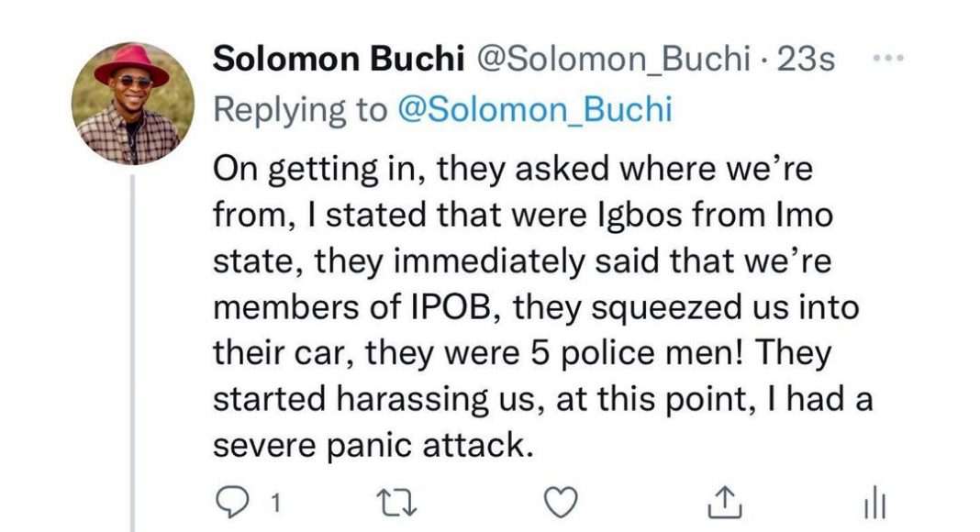The image size is (980, 532).
Task: Follow the blue @Solomon_Buchi replying-to mention
Action: (x=534, y=110)
